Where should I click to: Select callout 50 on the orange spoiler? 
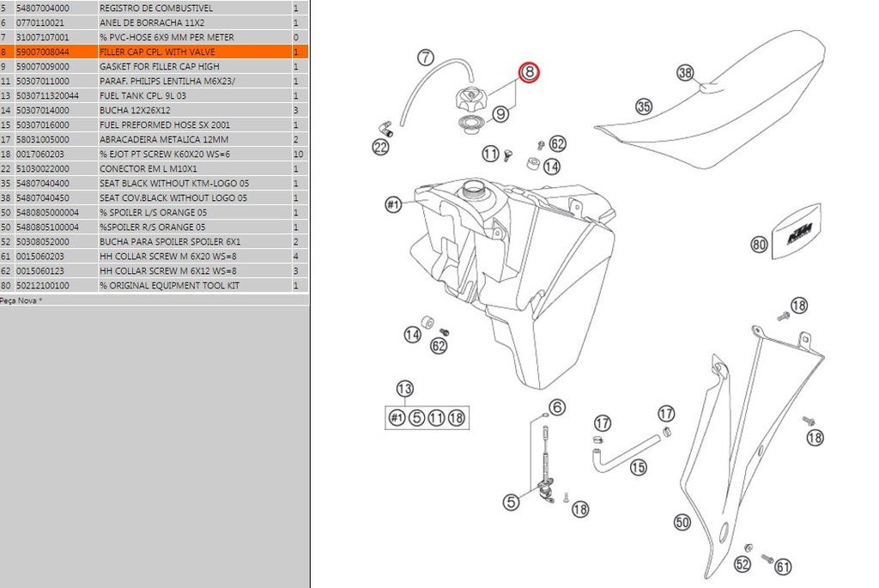pyautogui.click(x=682, y=521)
